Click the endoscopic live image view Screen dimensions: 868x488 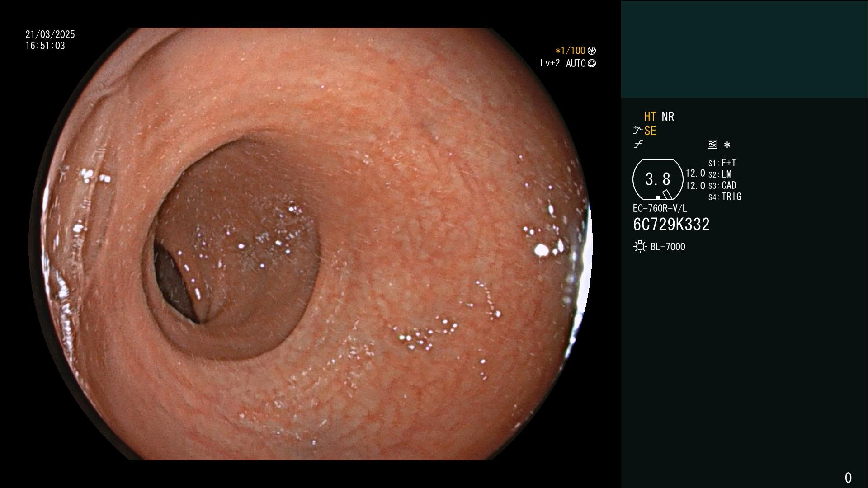click(311, 244)
